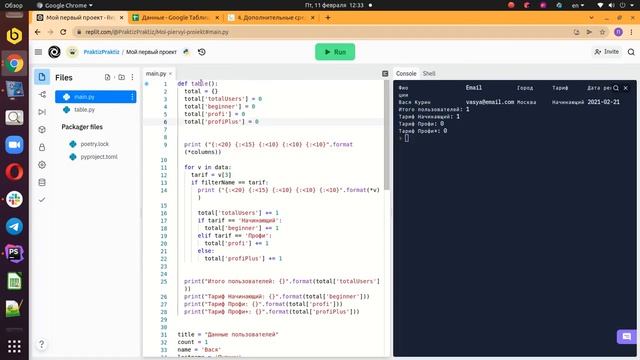
Task: Launch Slack from the dock
Action: tap(14, 199)
